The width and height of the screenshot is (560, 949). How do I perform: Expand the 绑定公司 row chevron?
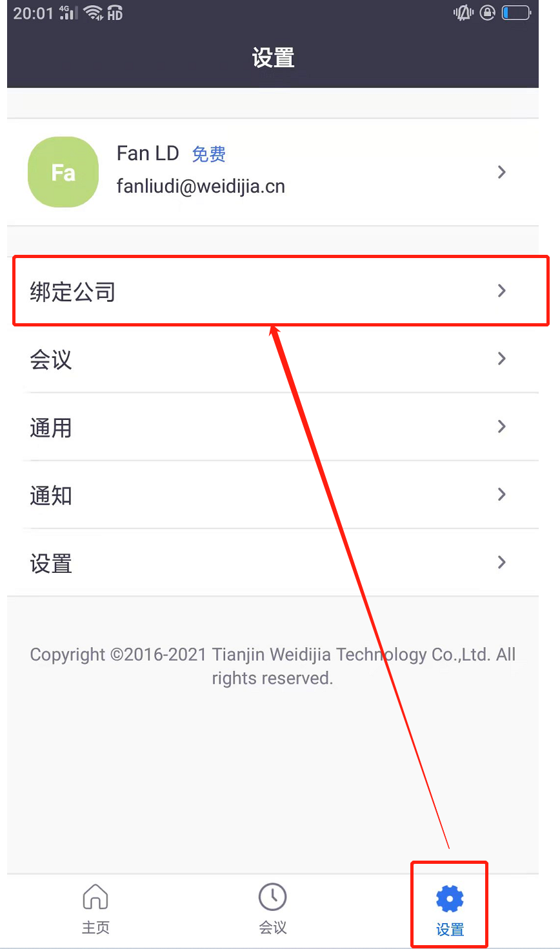tap(502, 291)
